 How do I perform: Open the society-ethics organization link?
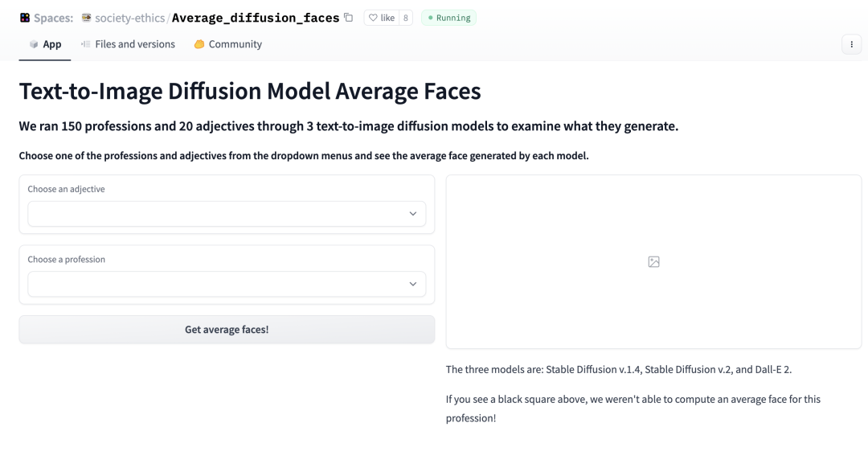129,18
